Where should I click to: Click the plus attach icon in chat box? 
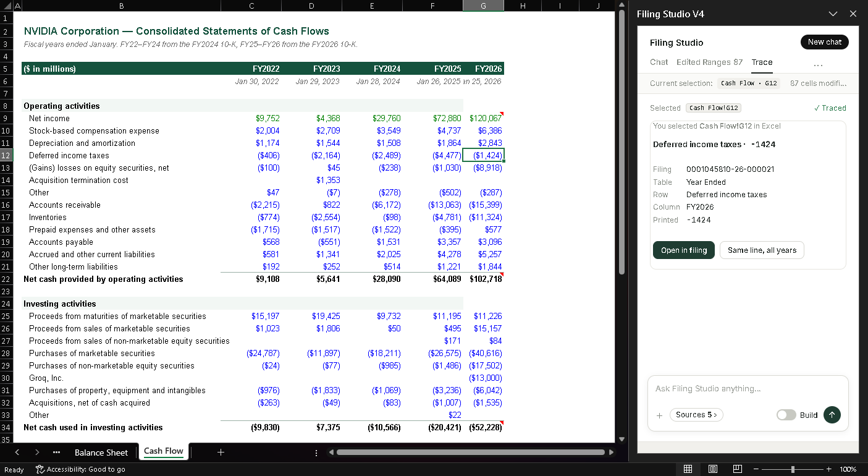(659, 415)
